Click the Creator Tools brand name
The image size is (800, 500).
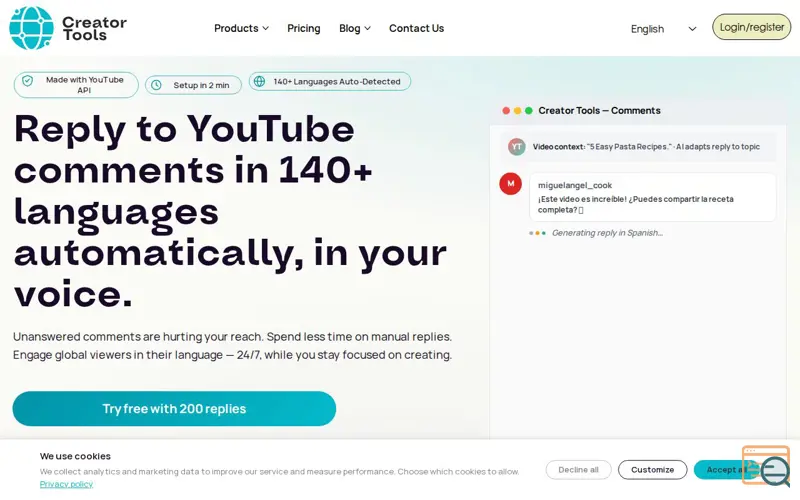point(94,29)
